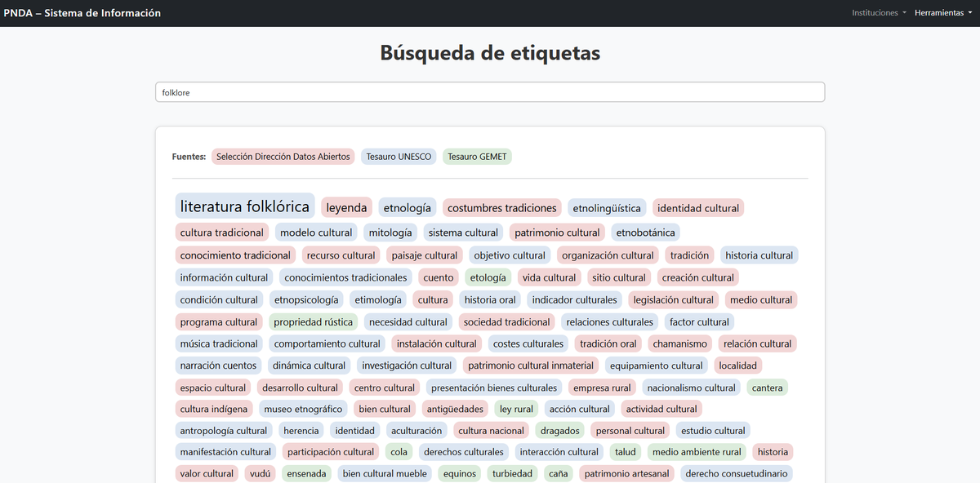
Task: Choose the cultura indígena tag
Action: pos(214,409)
